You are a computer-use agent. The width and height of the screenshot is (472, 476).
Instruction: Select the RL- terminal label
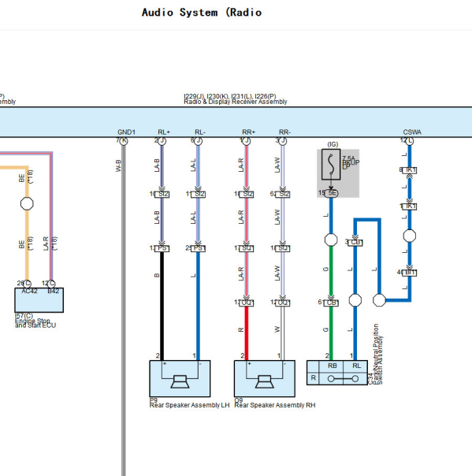click(x=200, y=132)
